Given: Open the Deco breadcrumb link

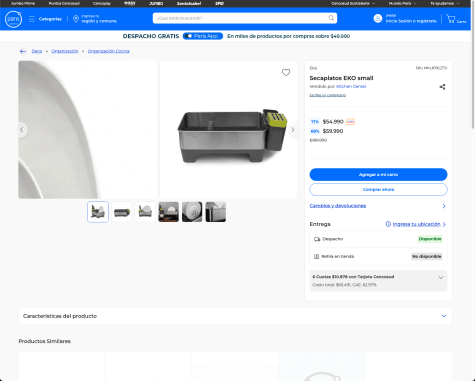Looking at the screenshot, I should point(37,51).
